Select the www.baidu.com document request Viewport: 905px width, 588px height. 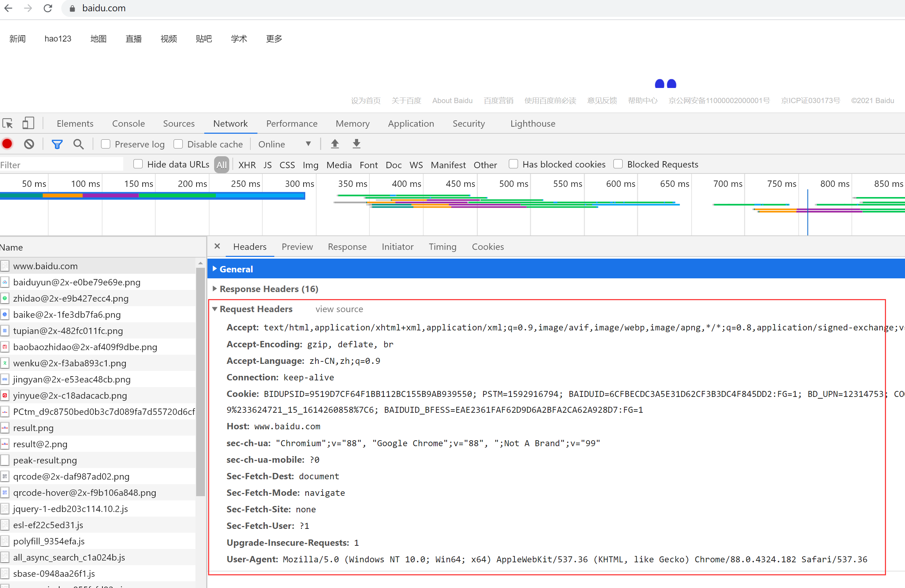pyautogui.click(x=98, y=266)
